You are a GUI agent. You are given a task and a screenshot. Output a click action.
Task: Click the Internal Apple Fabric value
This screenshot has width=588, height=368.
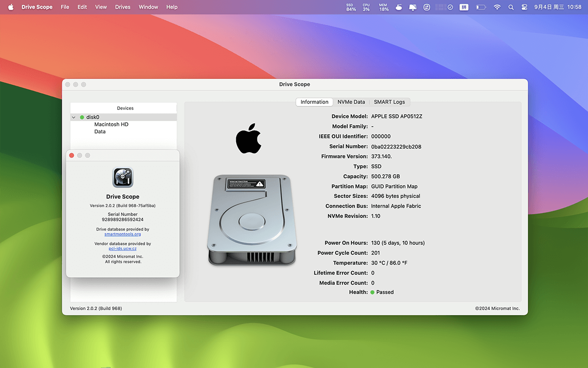[x=396, y=206]
